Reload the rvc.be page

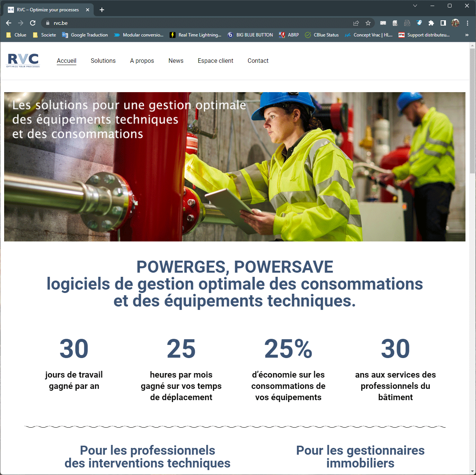[x=33, y=23]
